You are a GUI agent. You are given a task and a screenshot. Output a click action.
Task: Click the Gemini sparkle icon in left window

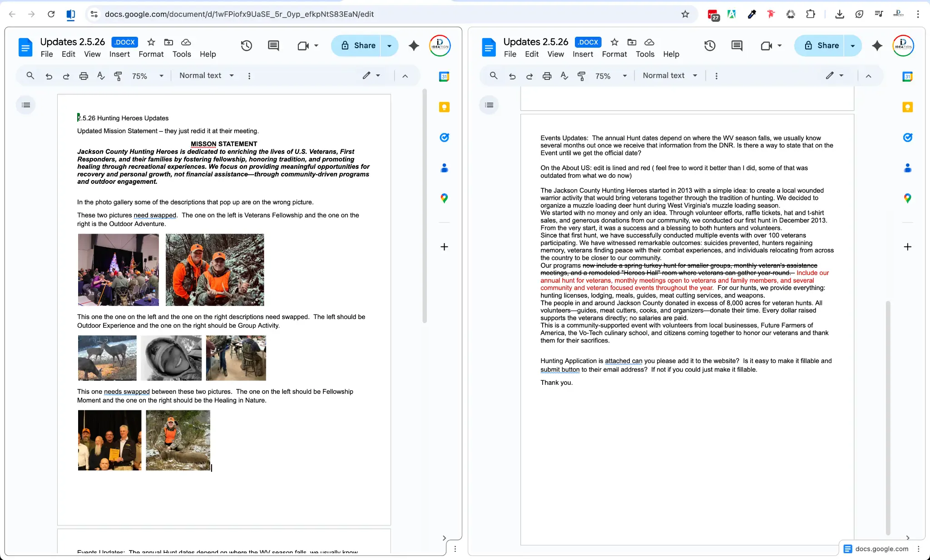[414, 45]
